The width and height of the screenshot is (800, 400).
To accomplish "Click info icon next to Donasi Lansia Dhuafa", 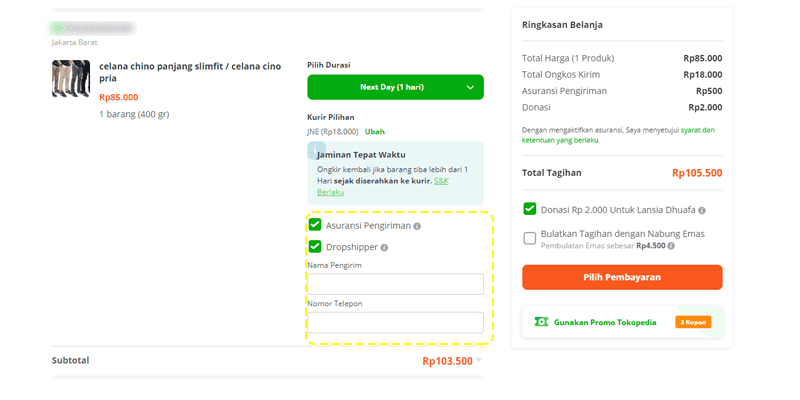I will (702, 210).
